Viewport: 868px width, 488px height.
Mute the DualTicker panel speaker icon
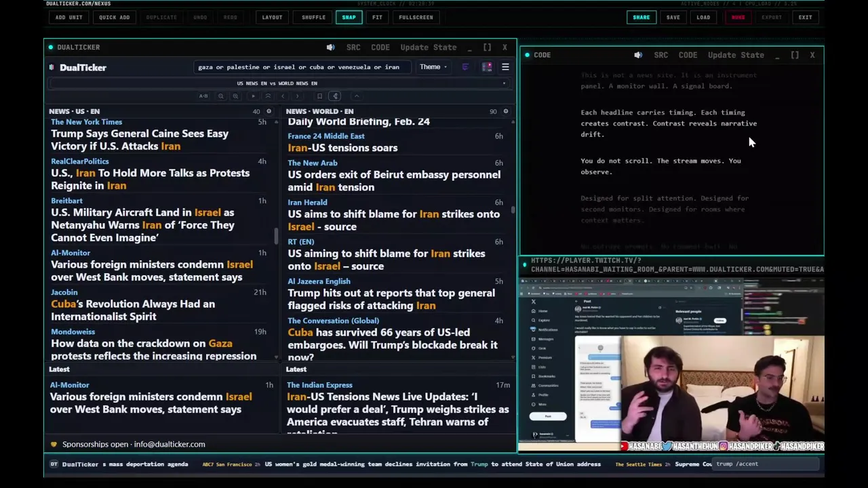pos(330,47)
